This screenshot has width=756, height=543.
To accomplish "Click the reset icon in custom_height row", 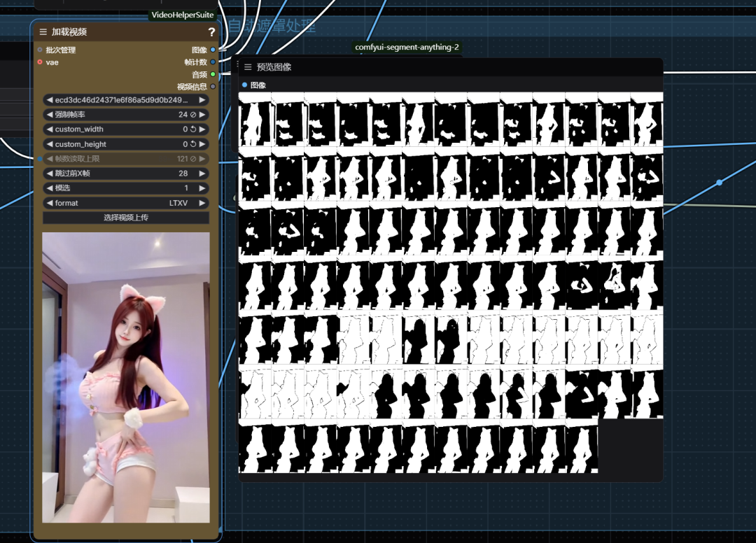I will coord(193,144).
